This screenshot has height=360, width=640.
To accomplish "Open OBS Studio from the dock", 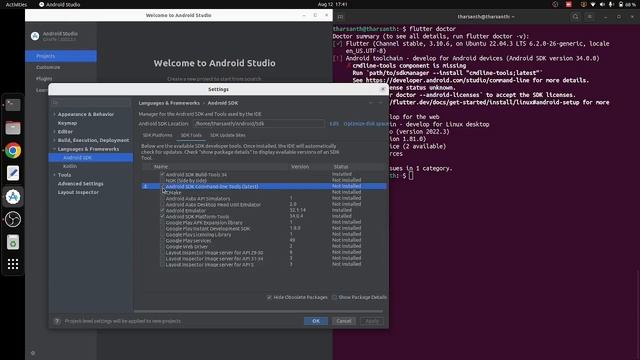I will pyautogui.click(x=13, y=220).
